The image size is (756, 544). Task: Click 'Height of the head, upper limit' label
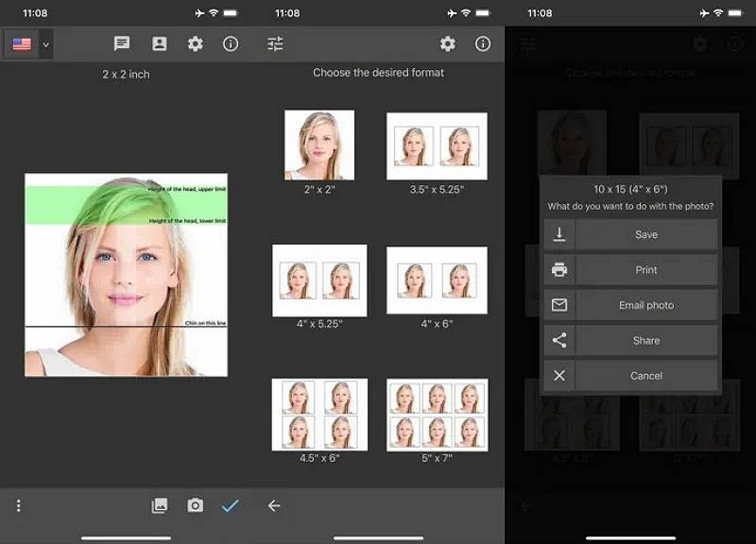click(186, 190)
